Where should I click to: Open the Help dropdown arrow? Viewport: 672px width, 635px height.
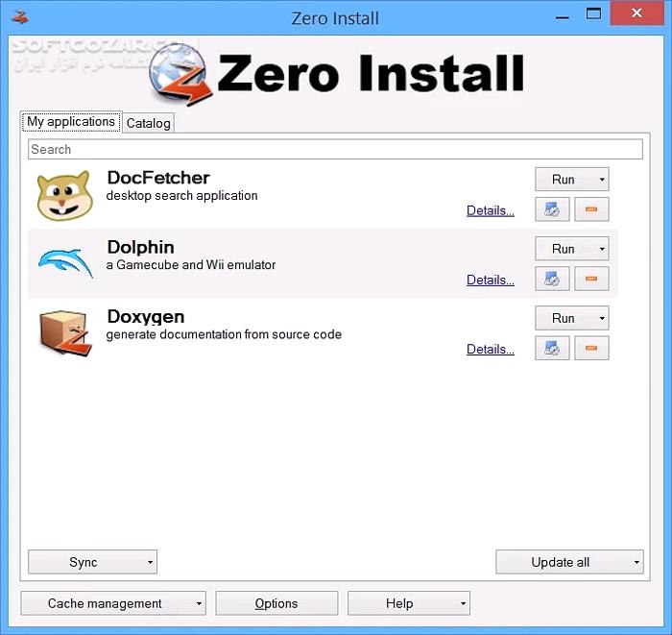463,603
